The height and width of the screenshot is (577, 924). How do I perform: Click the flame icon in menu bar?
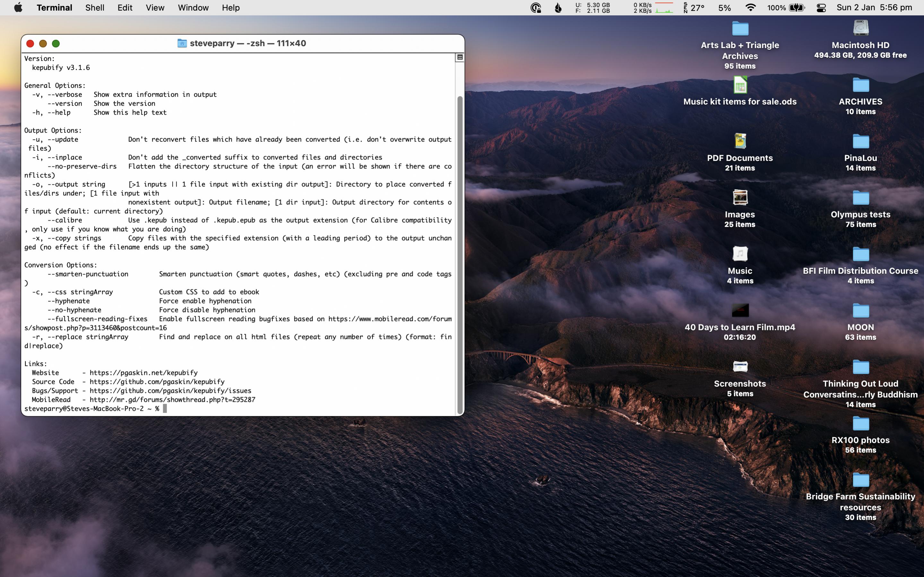(558, 8)
